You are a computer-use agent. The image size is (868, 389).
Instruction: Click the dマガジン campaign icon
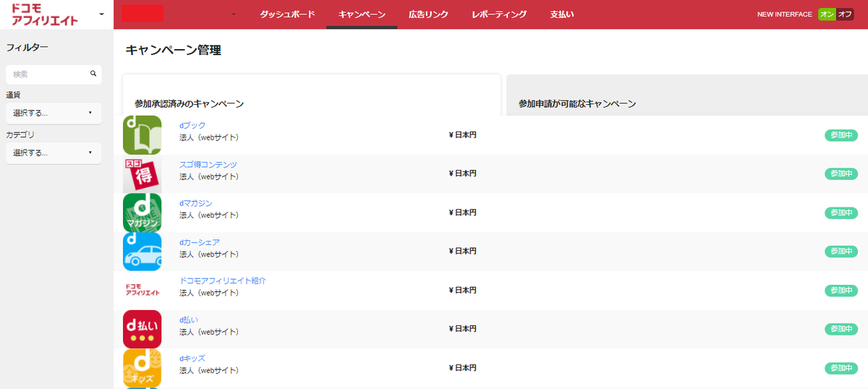coord(142,213)
